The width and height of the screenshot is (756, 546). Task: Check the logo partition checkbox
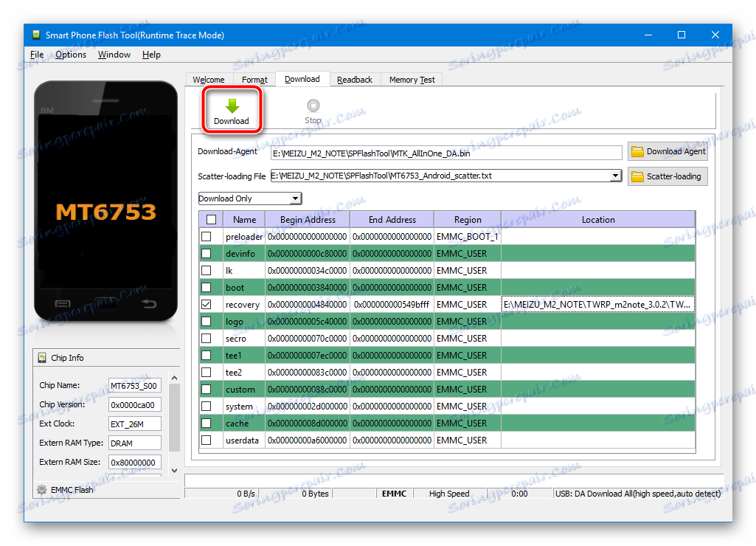(207, 321)
